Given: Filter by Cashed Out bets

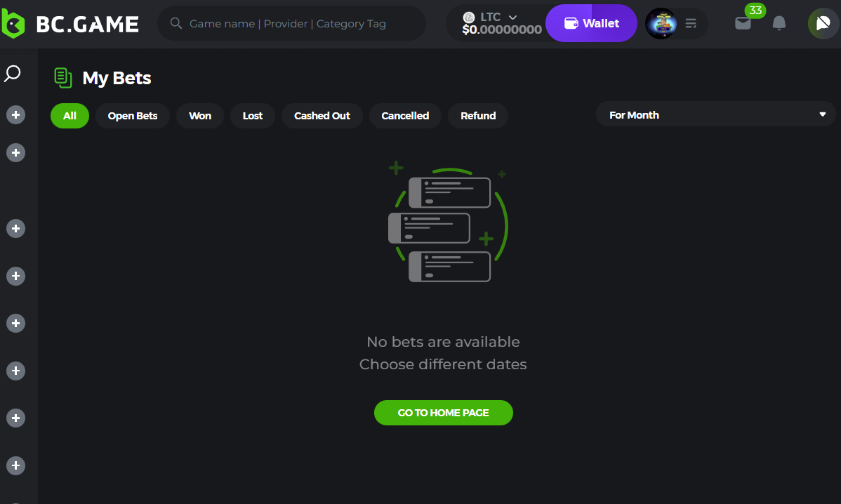Looking at the screenshot, I should tap(322, 116).
